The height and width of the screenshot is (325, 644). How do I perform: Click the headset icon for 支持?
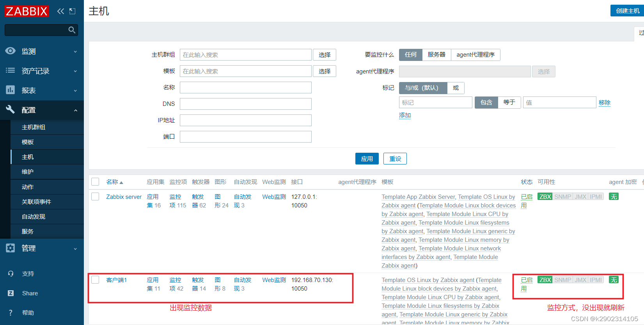[11, 273]
